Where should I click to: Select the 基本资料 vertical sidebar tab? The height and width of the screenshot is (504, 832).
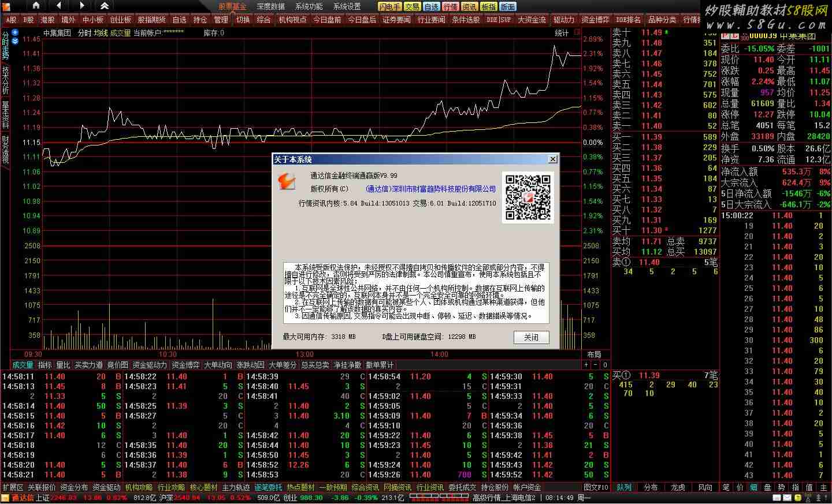coord(5,115)
